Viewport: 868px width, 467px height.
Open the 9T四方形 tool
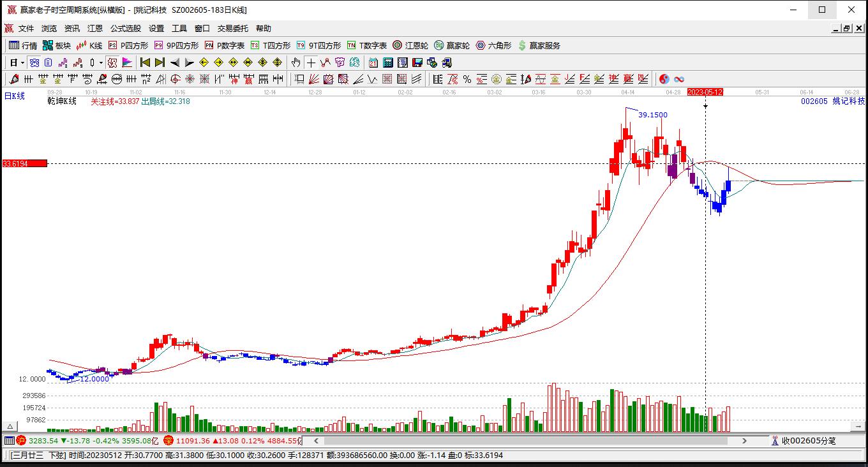[318, 45]
